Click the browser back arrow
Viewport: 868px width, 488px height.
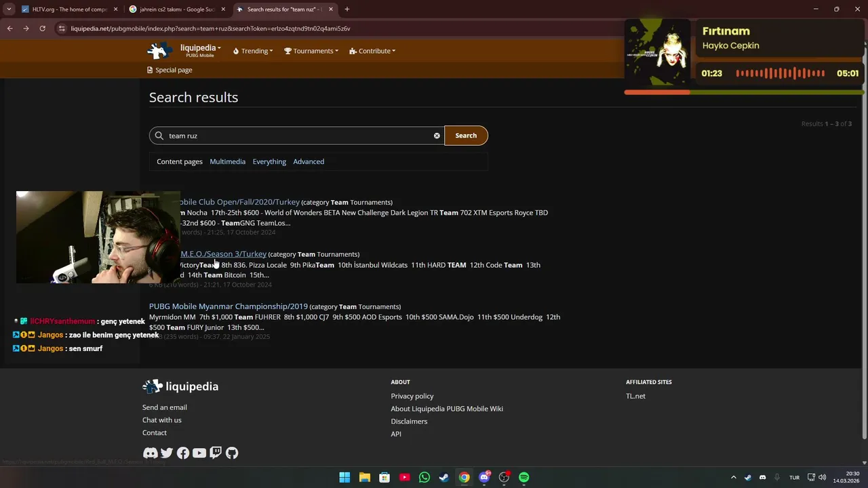pos(9,28)
